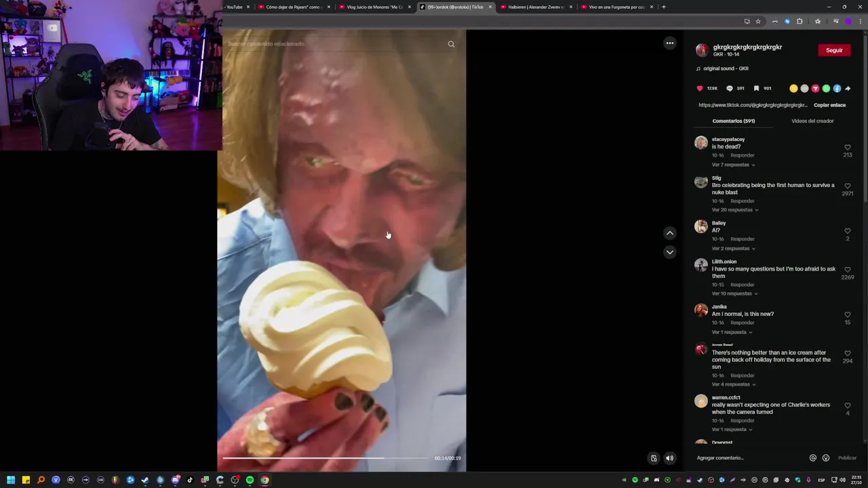Viewport: 868px width, 488px height.
Task: Like Janika's comment
Action: click(848, 315)
